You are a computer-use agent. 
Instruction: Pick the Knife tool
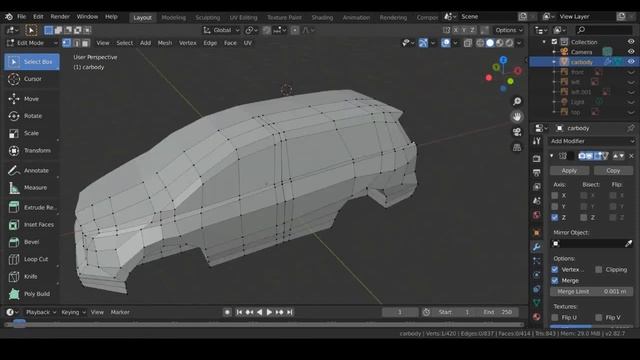[x=32, y=276]
